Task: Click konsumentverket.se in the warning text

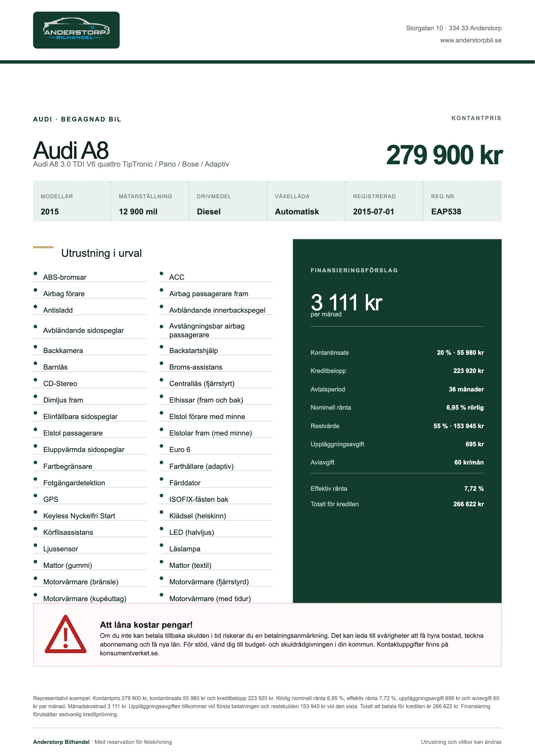Action: point(130,653)
